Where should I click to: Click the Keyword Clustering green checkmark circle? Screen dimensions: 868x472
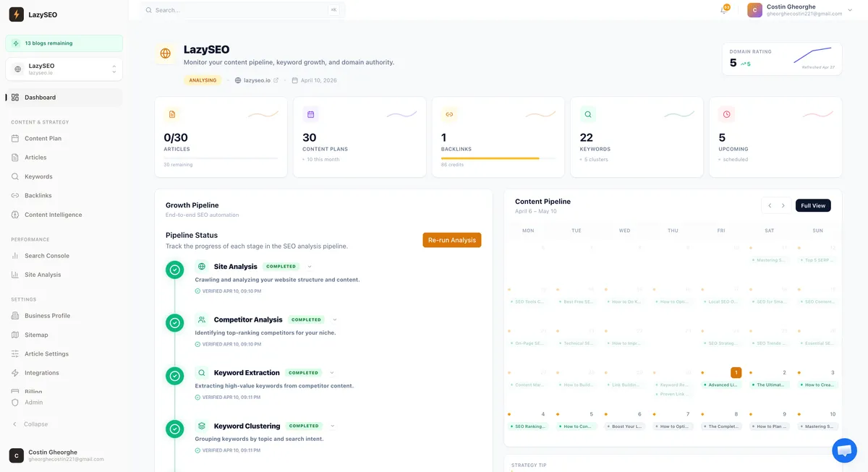pos(174,429)
